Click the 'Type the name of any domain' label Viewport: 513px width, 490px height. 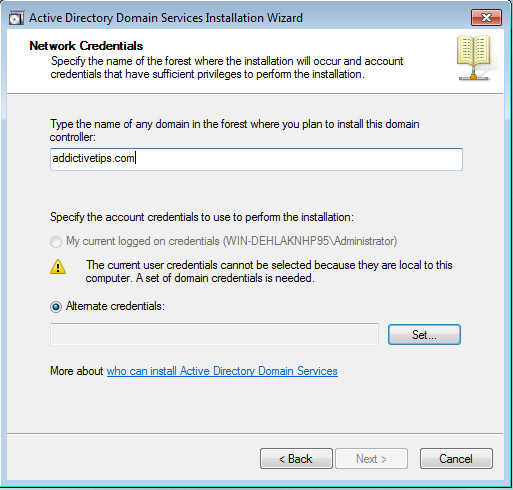pos(234,130)
